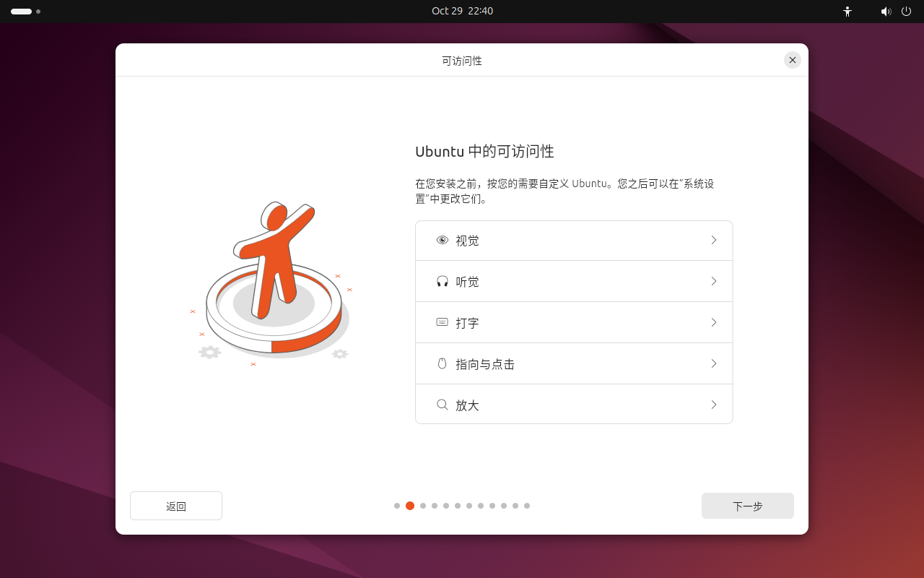Screen dimensions: 924x578
Task: Expand the 指向与点击 row chevron
Action: pyautogui.click(x=713, y=363)
